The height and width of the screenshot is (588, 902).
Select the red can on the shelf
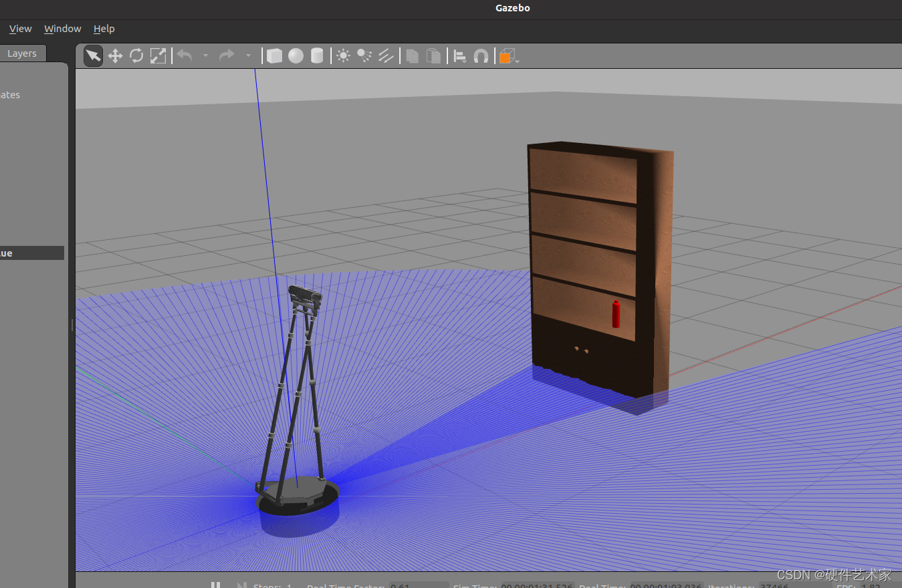tap(616, 315)
